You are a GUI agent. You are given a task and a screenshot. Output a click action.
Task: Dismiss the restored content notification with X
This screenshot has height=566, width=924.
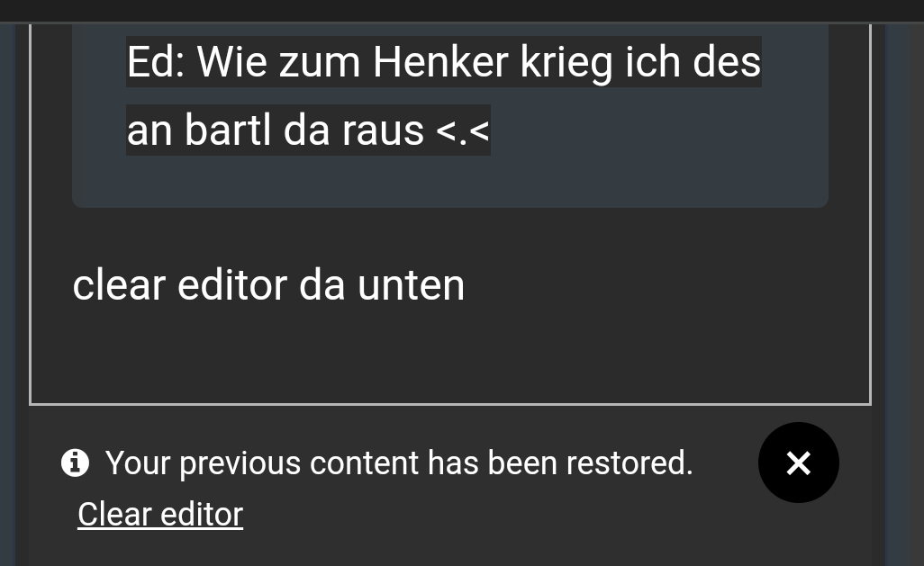[x=799, y=463]
